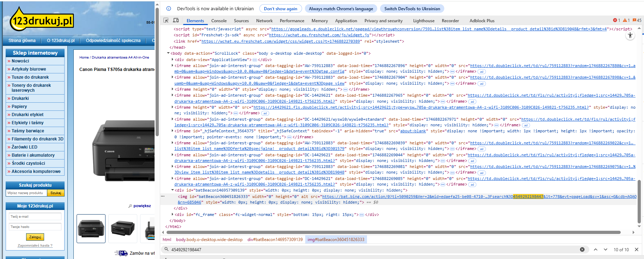Viewport: 644px width, 259px height.
Task: Click the floating accessibility figure icon
Action: click(630, 35)
